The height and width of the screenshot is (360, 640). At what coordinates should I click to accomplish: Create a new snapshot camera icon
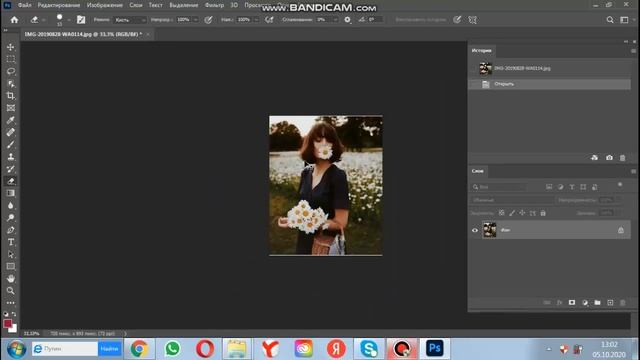[609, 158]
